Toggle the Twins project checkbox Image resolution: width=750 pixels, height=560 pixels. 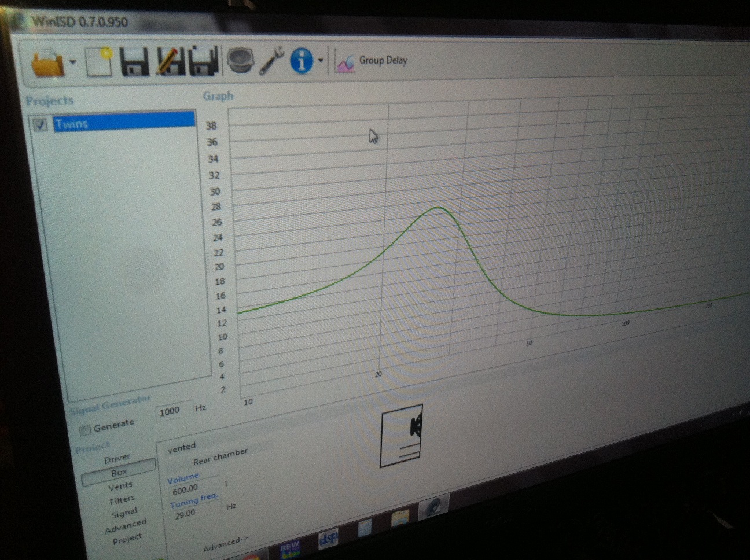coord(40,124)
